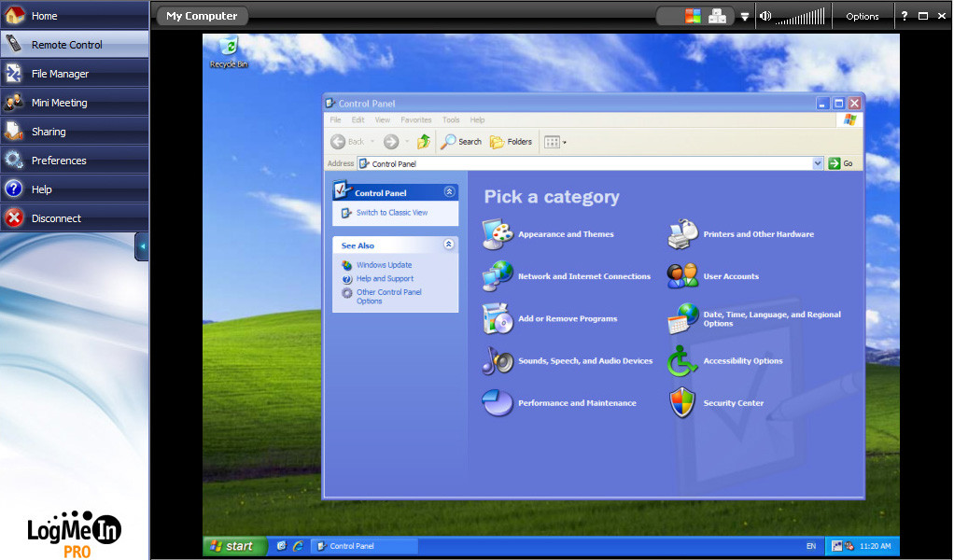Click Disconnect in LogMeIn sidebar
This screenshot has height=560, width=954.
click(75, 217)
